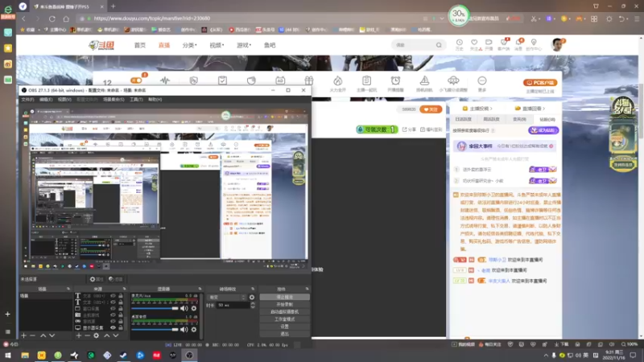Click Windows Start button

click(x=8, y=355)
